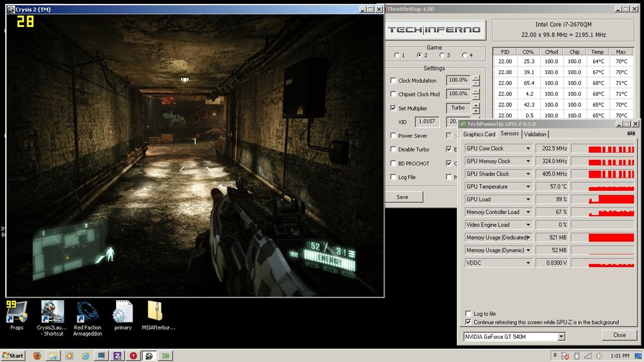This screenshot has width=644, height=362.
Task: Uncheck Set Multiplier checkbox
Action: [393, 108]
